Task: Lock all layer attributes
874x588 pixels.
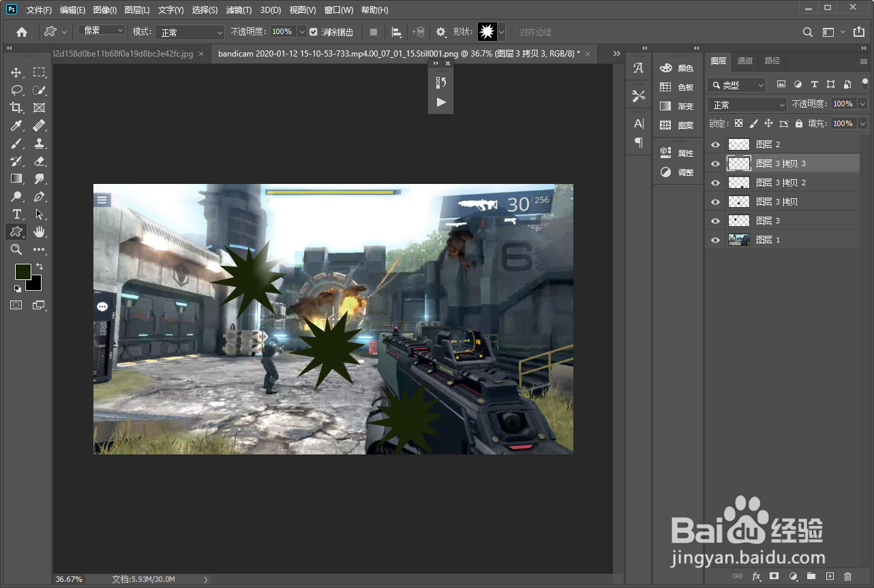Action: pos(799,123)
